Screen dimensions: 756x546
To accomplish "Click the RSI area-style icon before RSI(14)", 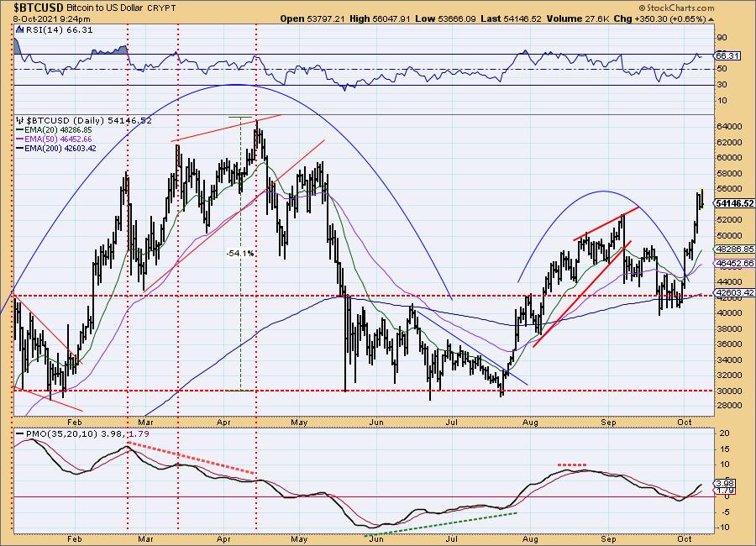I will 18,29.
